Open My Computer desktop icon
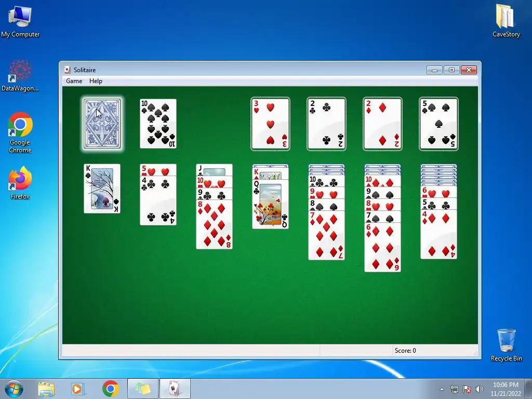 pyautogui.click(x=20, y=22)
